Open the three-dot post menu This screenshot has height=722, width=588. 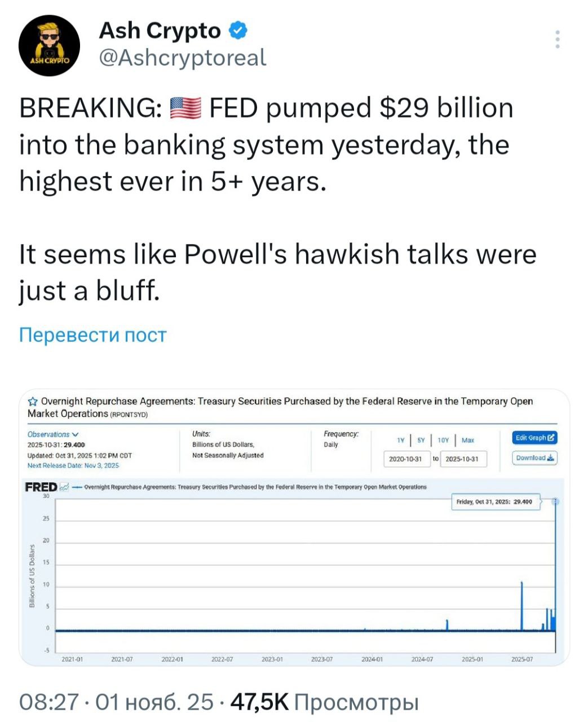557,39
